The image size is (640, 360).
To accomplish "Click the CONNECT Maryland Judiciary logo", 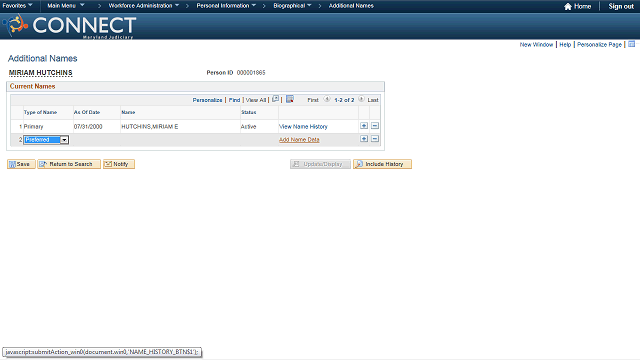I will click(69, 26).
